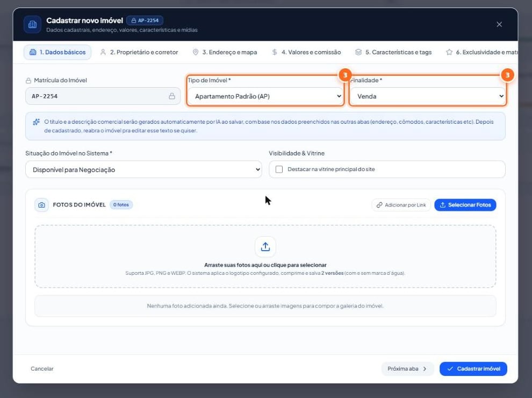The width and height of the screenshot is (532, 398).
Task: Click the Cadastrar imóvel button
Action: coord(473,369)
